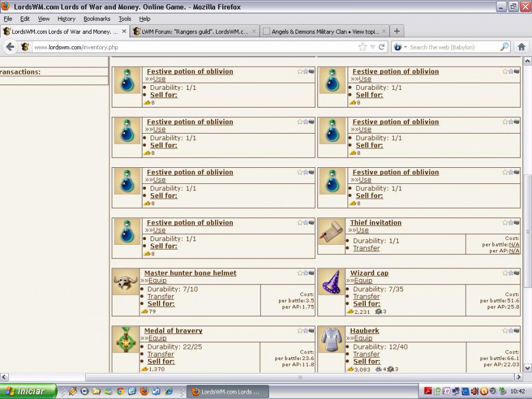Open the Medal of bravery link

(173, 330)
